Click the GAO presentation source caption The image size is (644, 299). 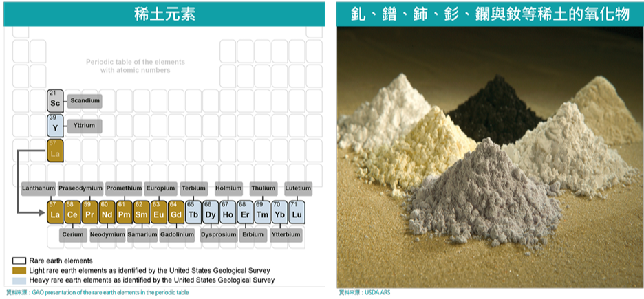point(96,292)
